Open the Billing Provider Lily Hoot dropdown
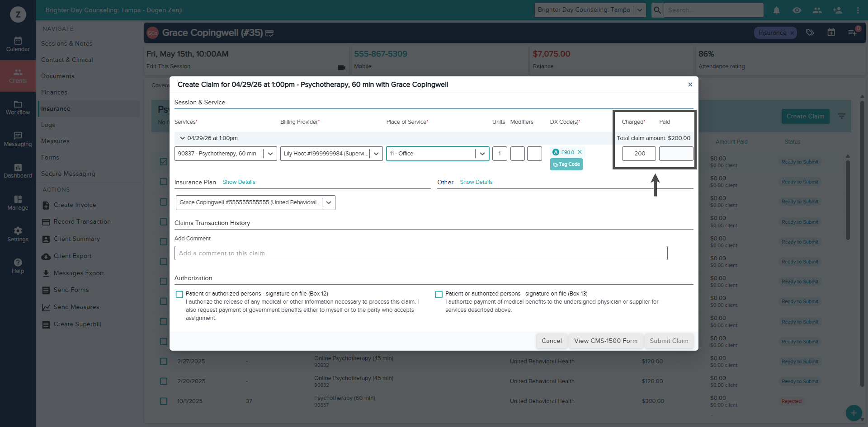868x427 pixels. pyautogui.click(x=331, y=154)
